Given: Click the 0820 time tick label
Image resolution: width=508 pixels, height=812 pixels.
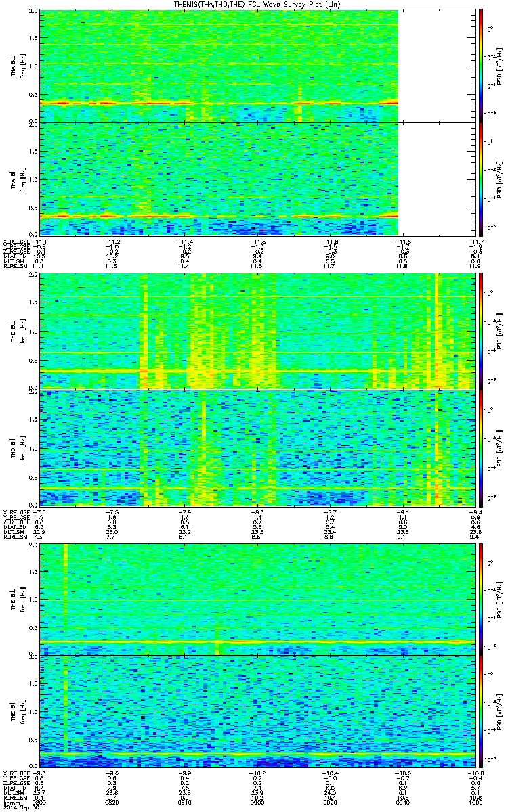Looking at the screenshot, I should 112,803.
